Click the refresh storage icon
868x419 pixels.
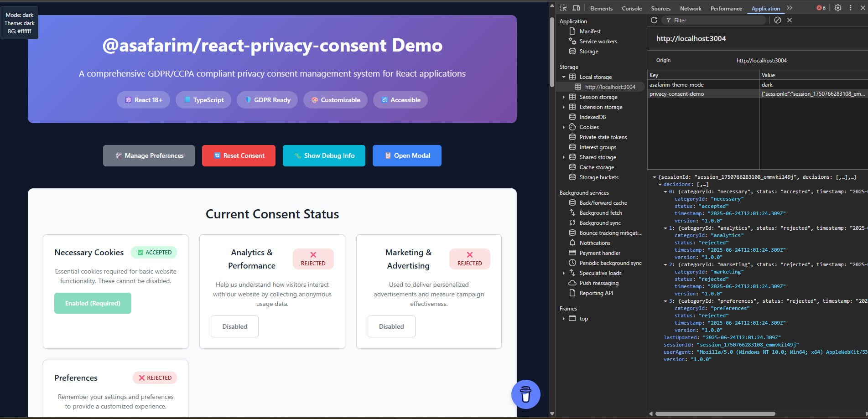[x=654, y=20]
